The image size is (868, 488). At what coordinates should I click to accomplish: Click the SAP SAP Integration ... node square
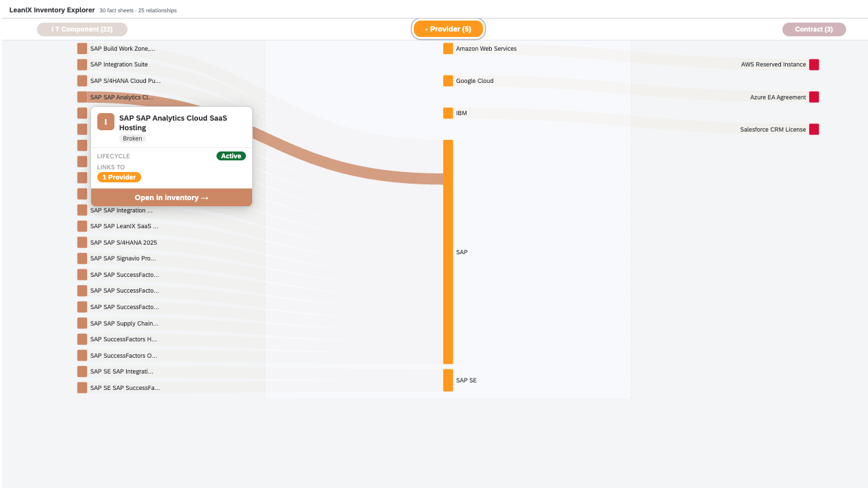click(x=82, y=210)
